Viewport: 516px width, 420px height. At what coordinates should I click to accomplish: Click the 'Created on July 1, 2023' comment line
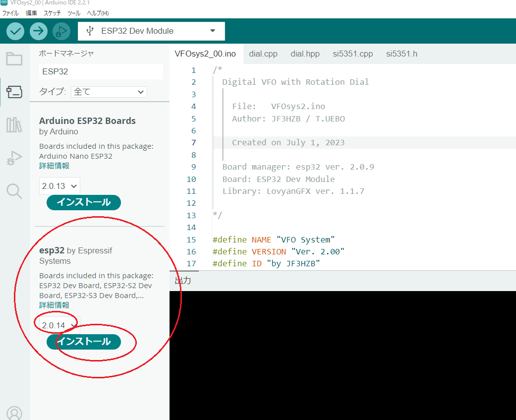[x=288, y=143]
